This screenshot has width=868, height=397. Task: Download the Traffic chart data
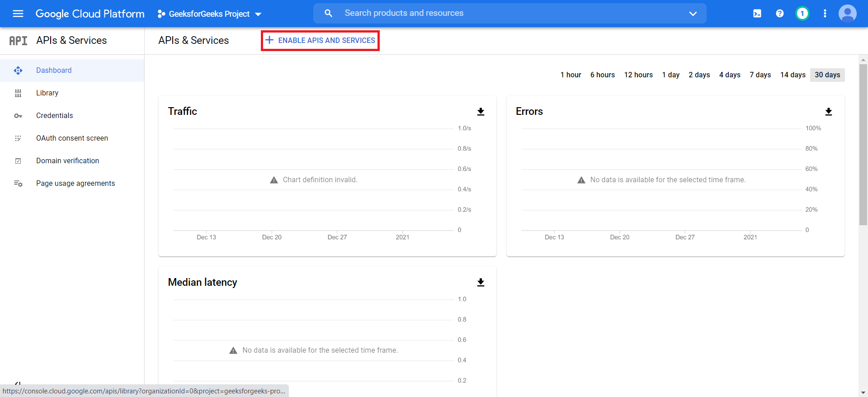coord(481,112)
